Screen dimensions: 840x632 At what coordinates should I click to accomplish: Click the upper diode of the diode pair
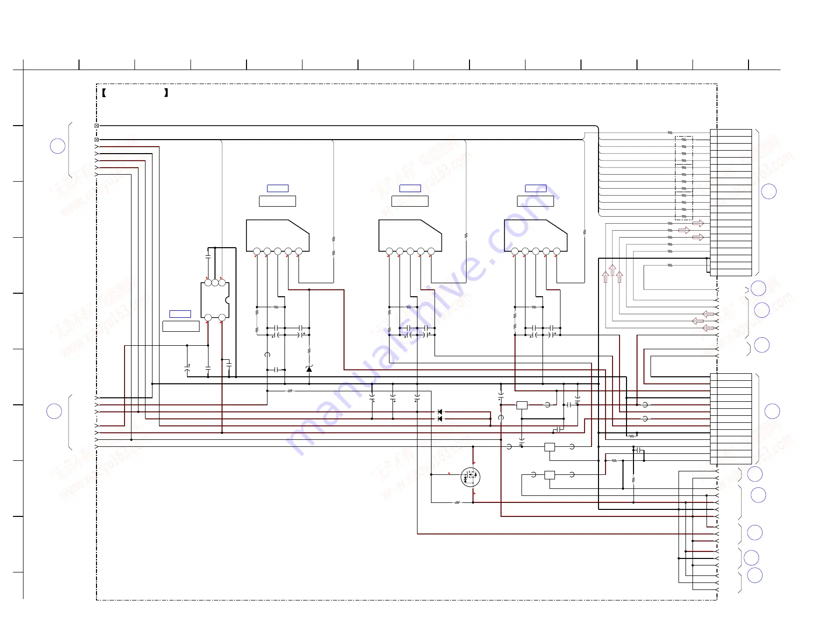[440, 412]
